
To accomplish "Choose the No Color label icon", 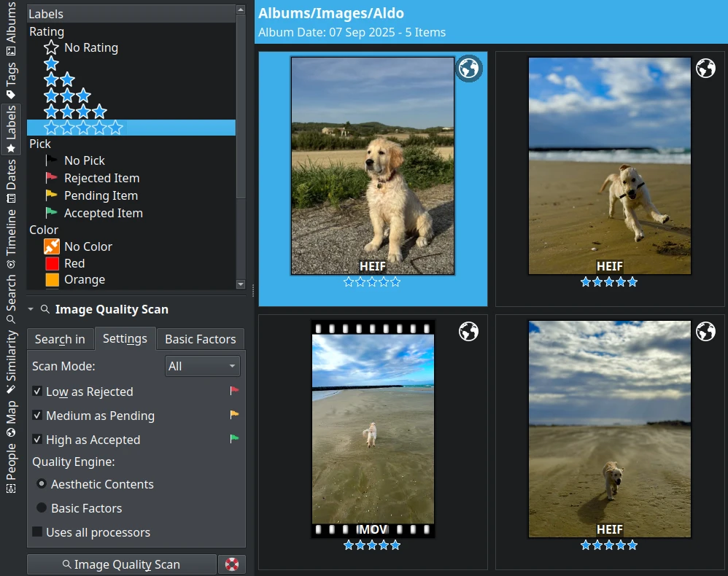I will coord(52,246).
